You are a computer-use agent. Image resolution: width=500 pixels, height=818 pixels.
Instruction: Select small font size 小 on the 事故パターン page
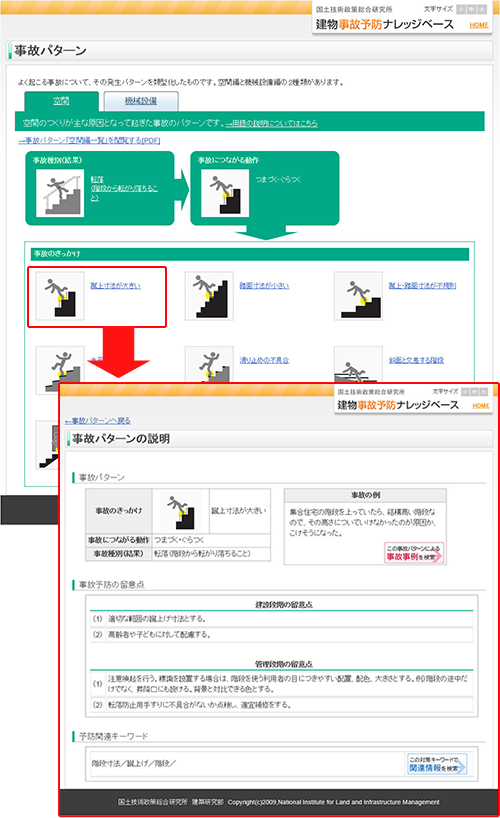tap(461, 9)
